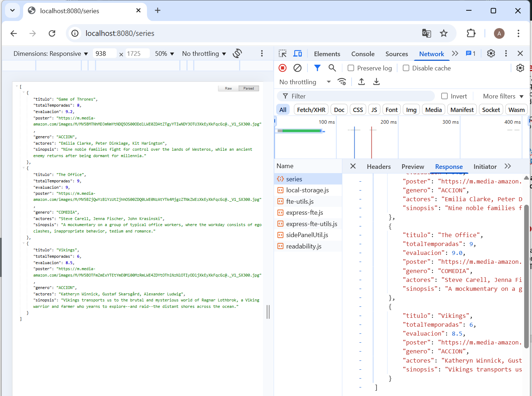The height and width of the screenshot is (396, 532).
Task: Open the tab search dropdown arrow
Action: click(x=12, y=10)
